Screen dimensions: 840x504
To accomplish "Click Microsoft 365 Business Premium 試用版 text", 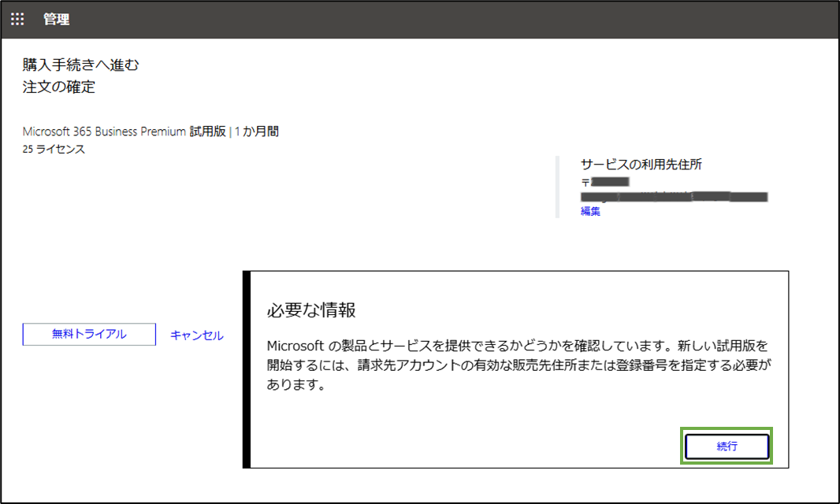I will (125, 132).
